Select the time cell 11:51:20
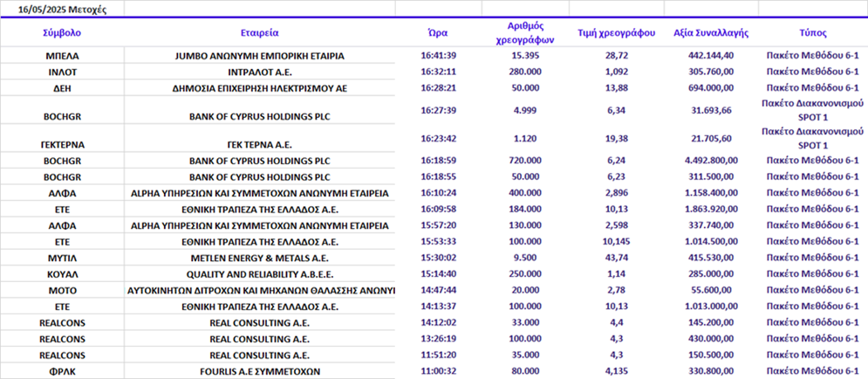 coord(439,355)
